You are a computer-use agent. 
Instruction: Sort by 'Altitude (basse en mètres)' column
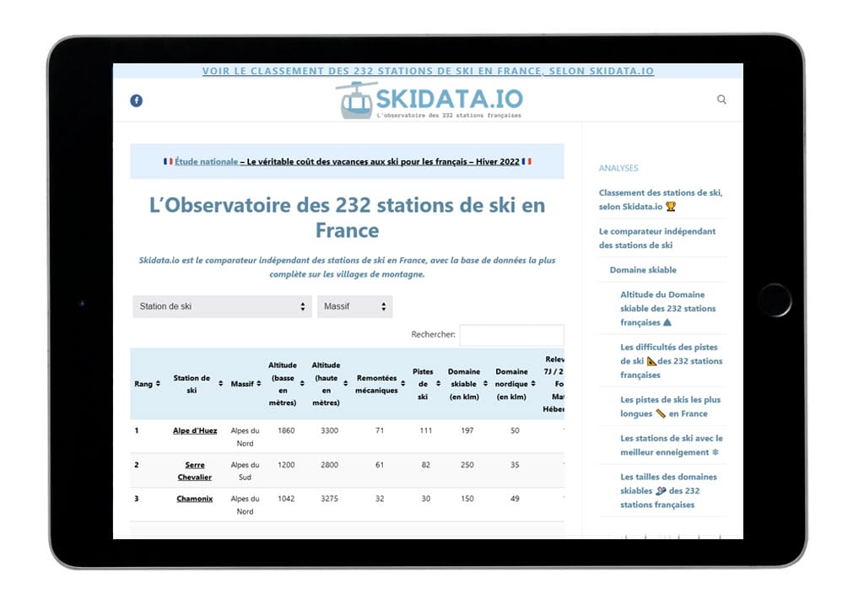coord(286,383)
